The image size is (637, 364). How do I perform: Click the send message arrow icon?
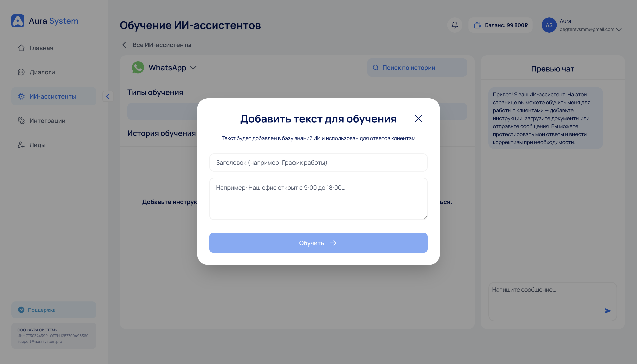pyautogui.click(x=607, y=311)
